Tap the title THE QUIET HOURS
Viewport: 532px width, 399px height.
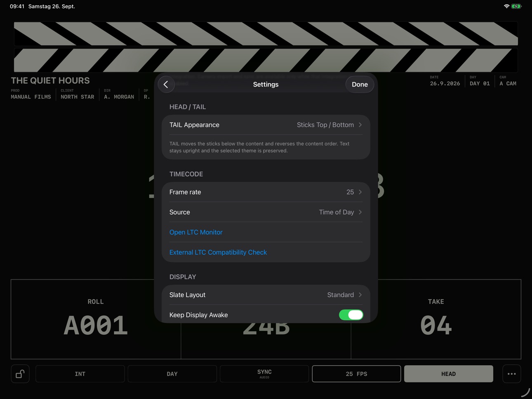(50, 81)
